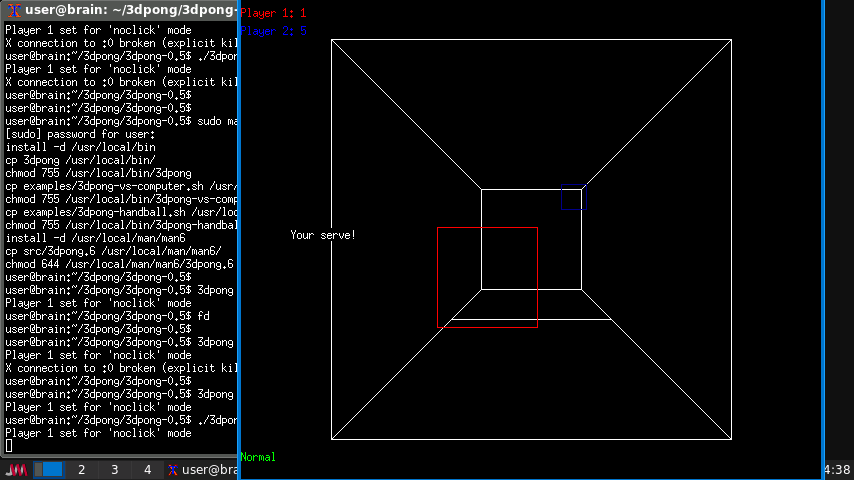Click the blue-outlined far paddle

click(572, 197)
